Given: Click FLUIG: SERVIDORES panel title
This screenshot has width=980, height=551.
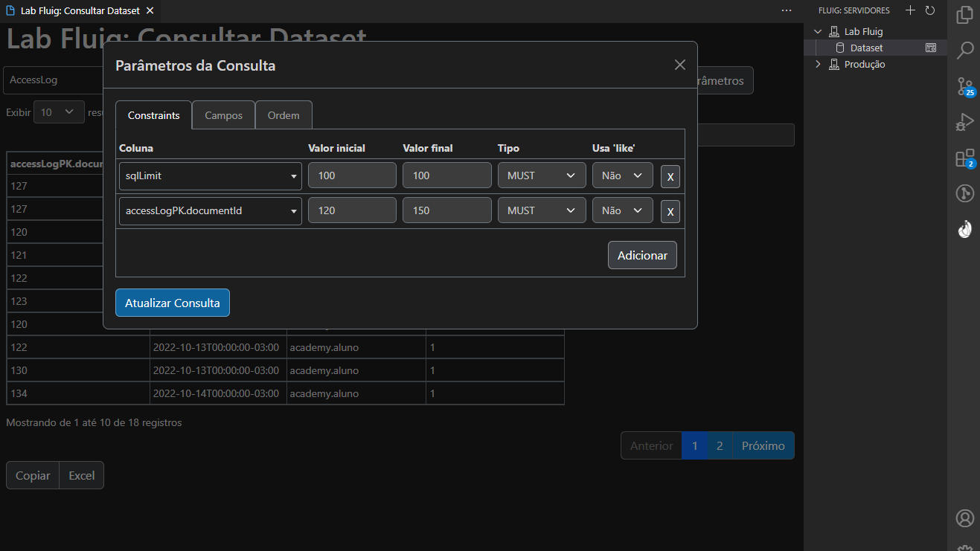Looking at the screenshot, I should pos(854,10).
